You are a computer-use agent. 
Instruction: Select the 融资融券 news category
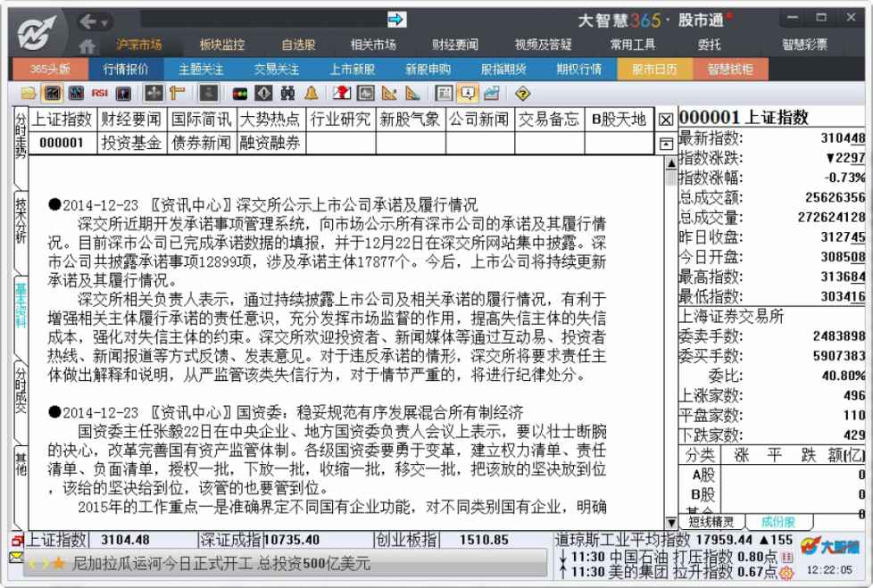point(270,143)
